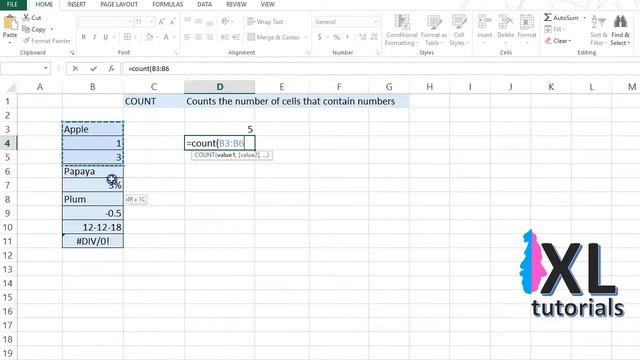Click the #DIV/0! cell
This screenshot has width=640, height=360.
tap(93, 241)
